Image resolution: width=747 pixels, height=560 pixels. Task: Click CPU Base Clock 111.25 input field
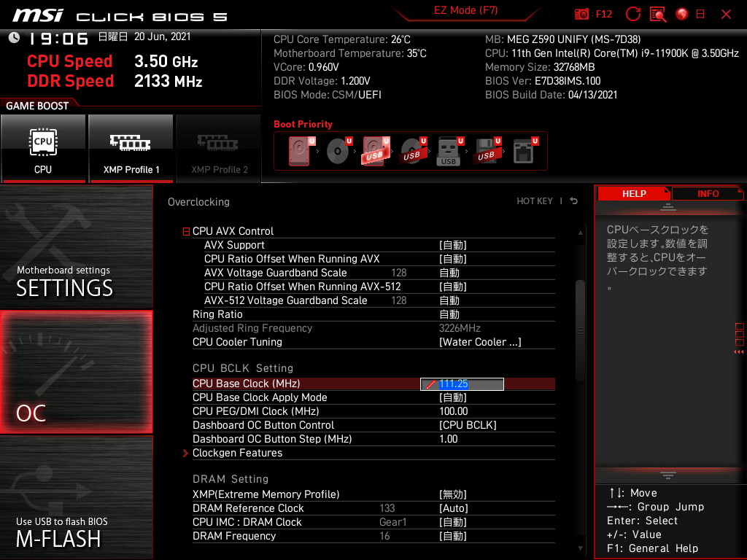click(462, 384)
